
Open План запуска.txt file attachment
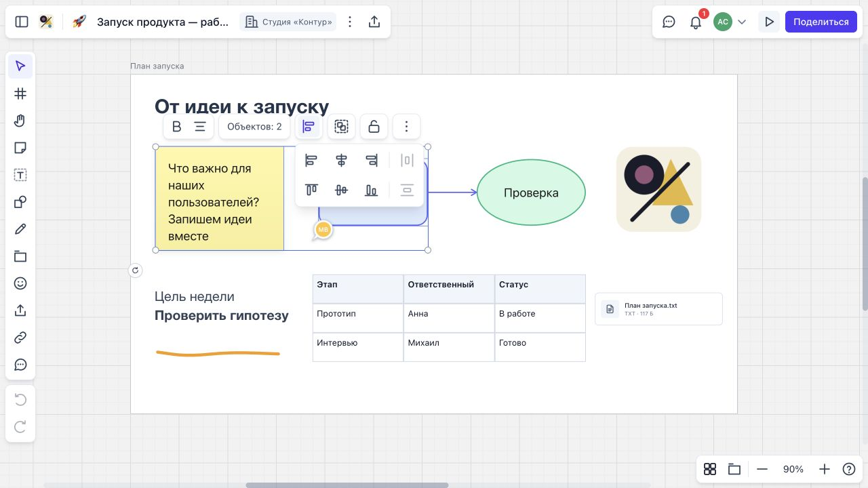pyautogui.click(x=658, y=309)
